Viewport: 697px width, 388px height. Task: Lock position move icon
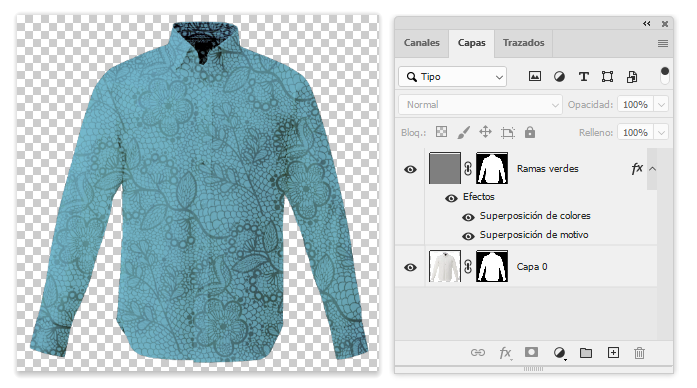tap(485, 132)
